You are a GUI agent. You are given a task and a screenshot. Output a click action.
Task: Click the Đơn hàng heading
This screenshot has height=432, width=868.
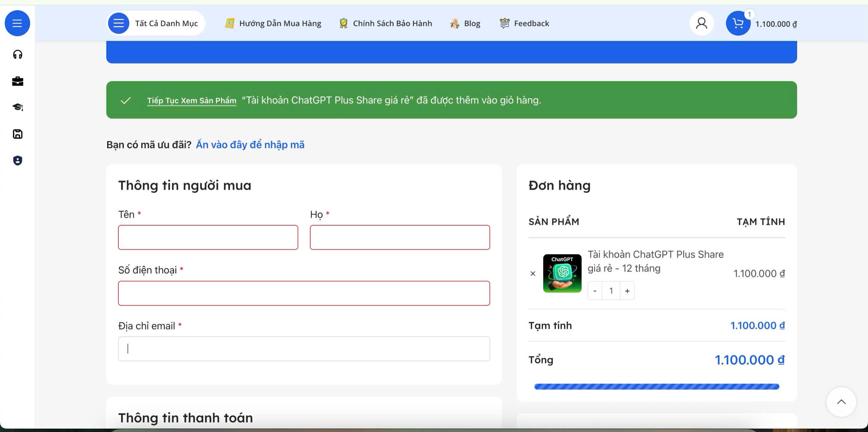(x=559, y=185)
